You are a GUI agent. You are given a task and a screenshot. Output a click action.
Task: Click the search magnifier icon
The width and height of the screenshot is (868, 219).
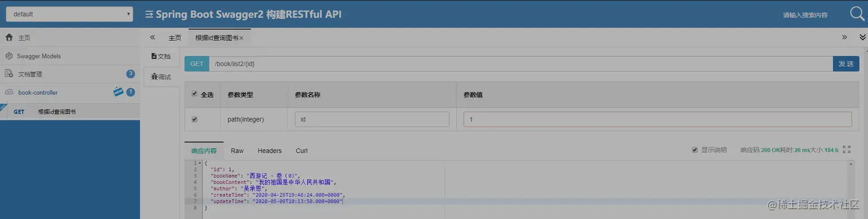click(857, 14)
